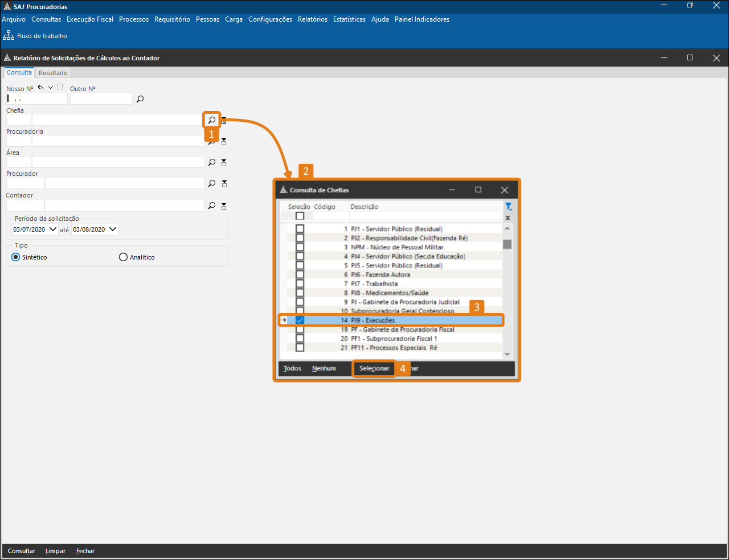Close the Consulta de Chefias dialog
729x560 pixels.
(505, 190)
